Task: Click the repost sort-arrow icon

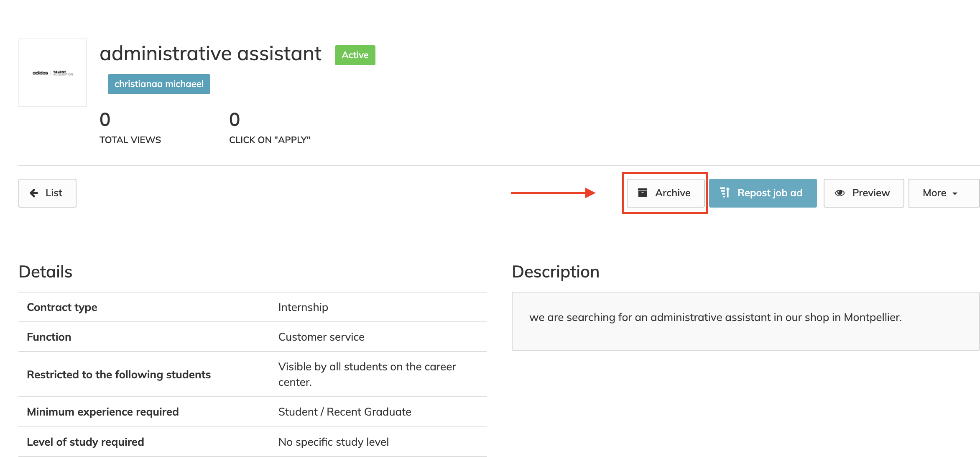Action: (x=725, y=193)
